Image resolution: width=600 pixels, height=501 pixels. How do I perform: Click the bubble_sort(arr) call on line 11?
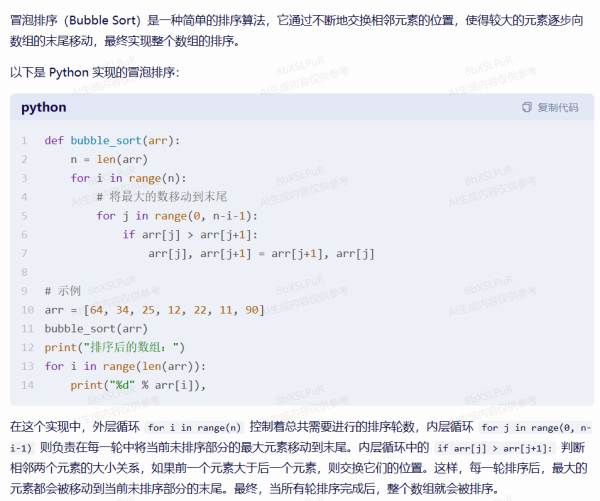coord(96,328)
